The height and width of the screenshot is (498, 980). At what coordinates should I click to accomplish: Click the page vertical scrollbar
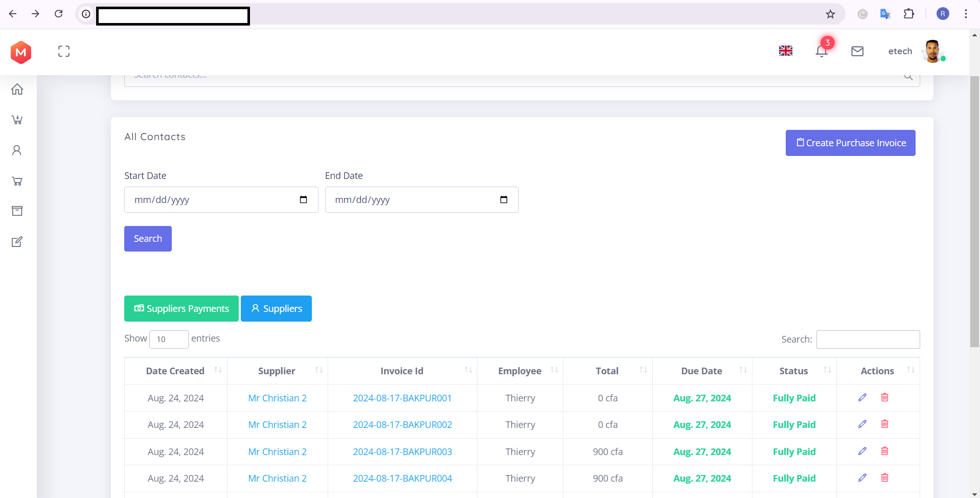(x=974, y=205)
